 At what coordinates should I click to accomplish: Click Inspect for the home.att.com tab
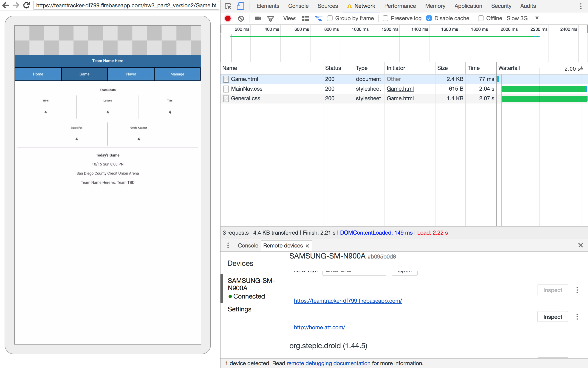point(553,317)
